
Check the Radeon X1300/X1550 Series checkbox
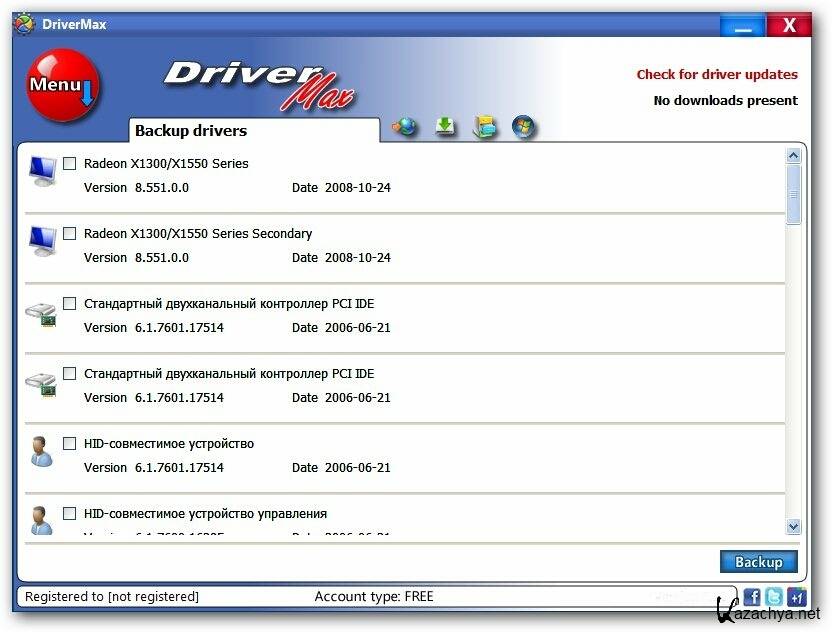pos(69,163)
